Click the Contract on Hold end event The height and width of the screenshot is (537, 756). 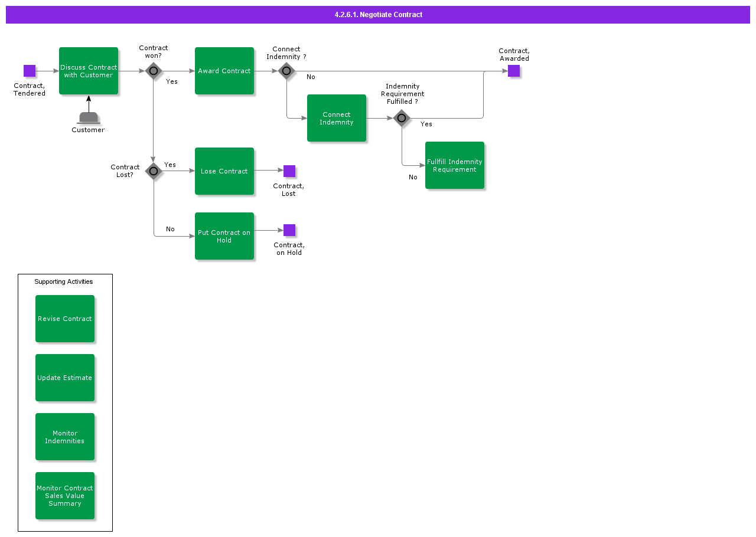tap(289, 230)
